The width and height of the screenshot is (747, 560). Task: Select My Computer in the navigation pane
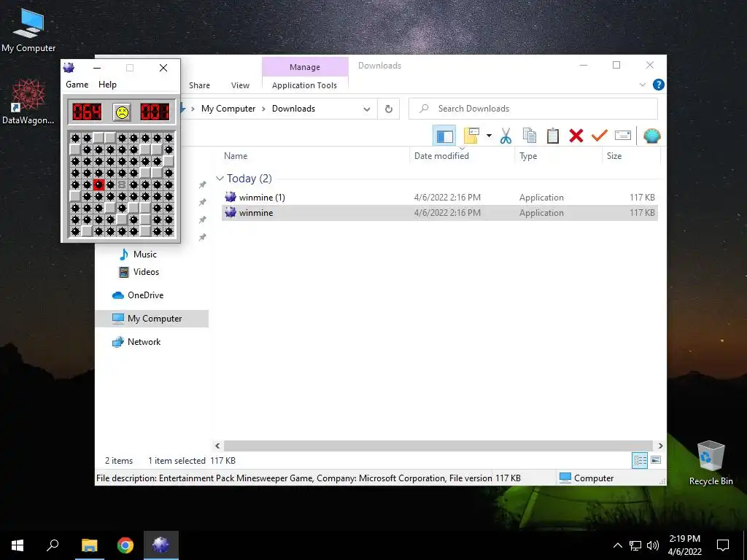tap(152, 319)
